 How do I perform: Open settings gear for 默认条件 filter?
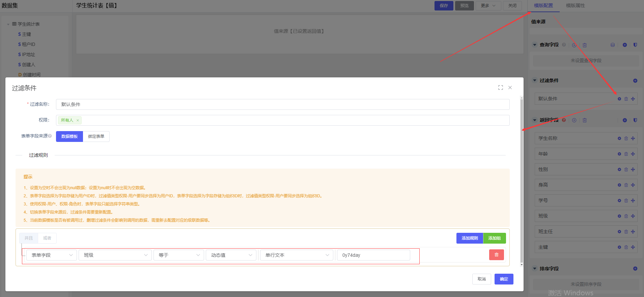pyautogui.click(x=619, y=99)
